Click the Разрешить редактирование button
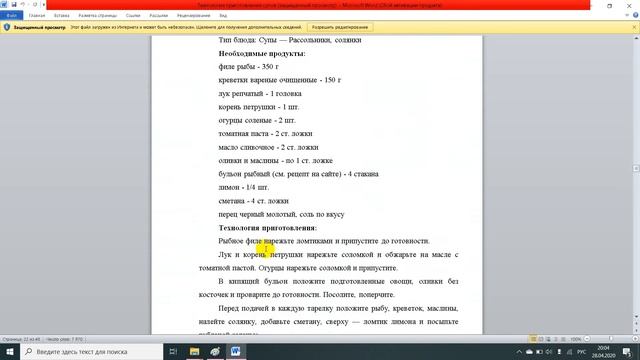 point(340,27)
